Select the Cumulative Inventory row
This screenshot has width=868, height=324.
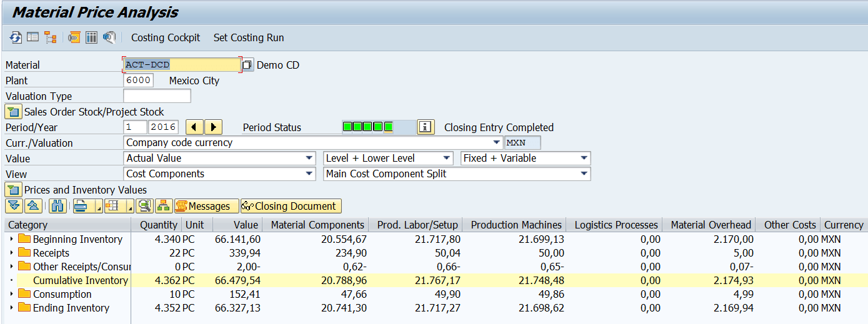click(436, 280)
